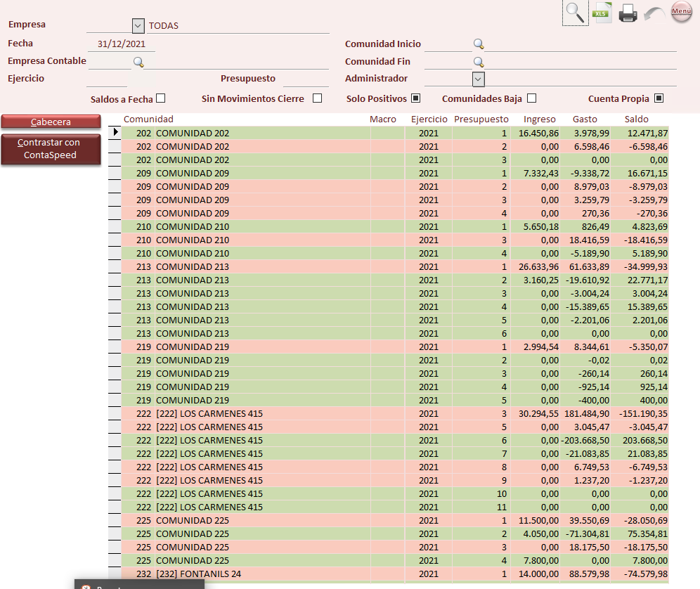Click the Presupuesto input field
This screenshot has height=589, width=700.
pos(306,79)
